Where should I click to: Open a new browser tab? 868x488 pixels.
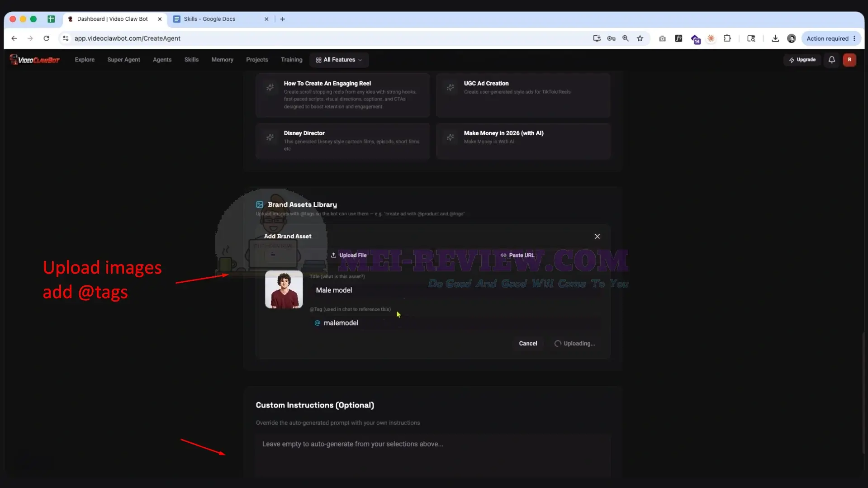click(x=283, y=19)
